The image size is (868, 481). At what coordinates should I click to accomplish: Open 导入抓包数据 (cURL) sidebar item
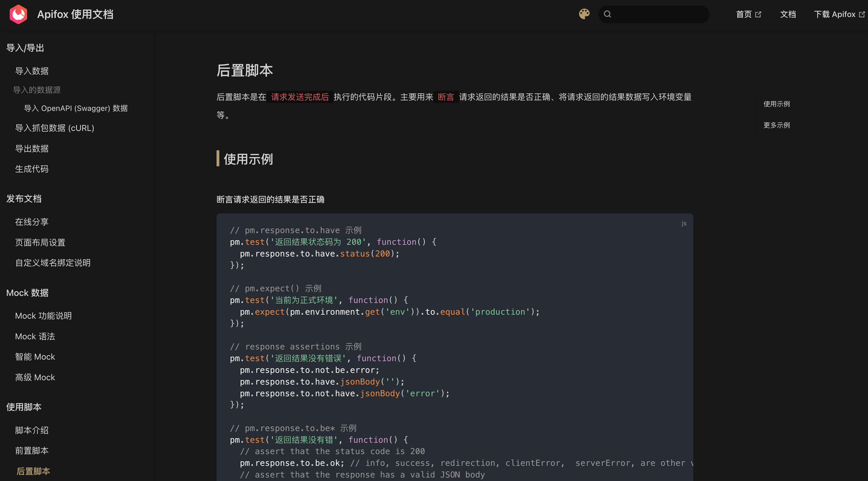click(x=55, y=128)
